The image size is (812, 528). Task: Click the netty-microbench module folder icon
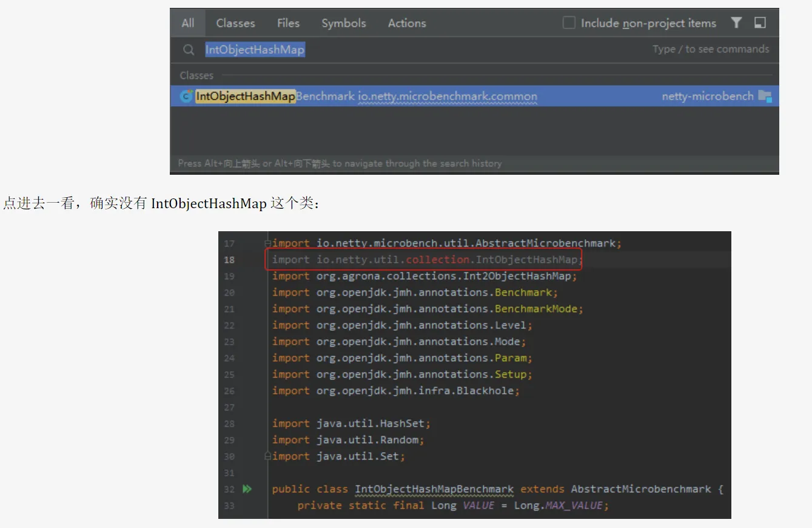[x=765, y=96]
